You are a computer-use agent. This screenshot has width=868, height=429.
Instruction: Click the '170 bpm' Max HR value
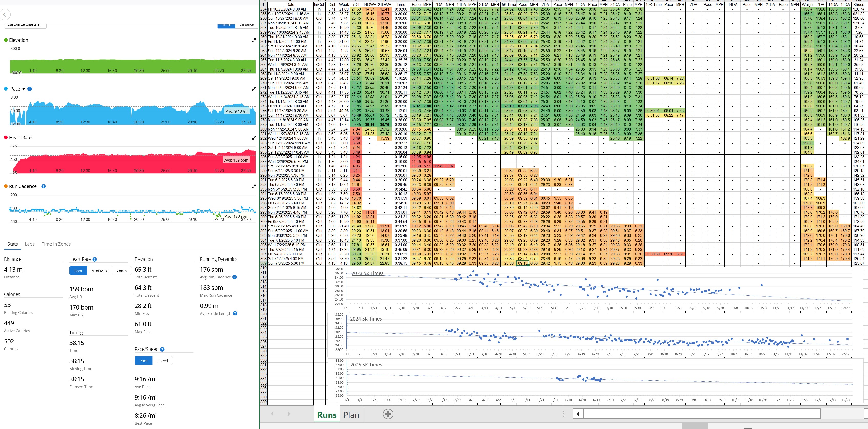81,307
